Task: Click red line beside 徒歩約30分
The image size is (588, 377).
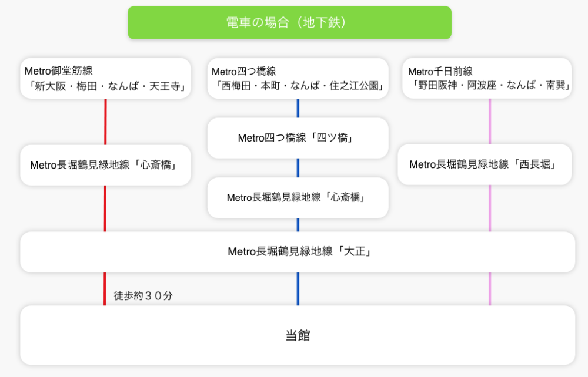Action: [105, 289]
